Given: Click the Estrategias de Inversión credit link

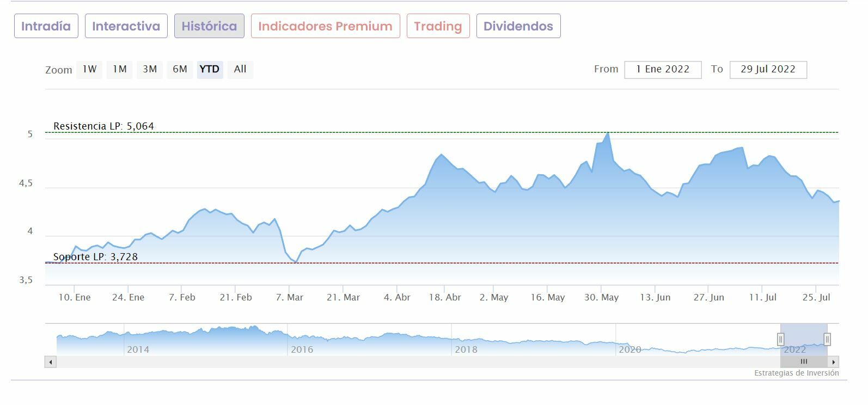Looking at the screenshot, I should tap(796, 373).
